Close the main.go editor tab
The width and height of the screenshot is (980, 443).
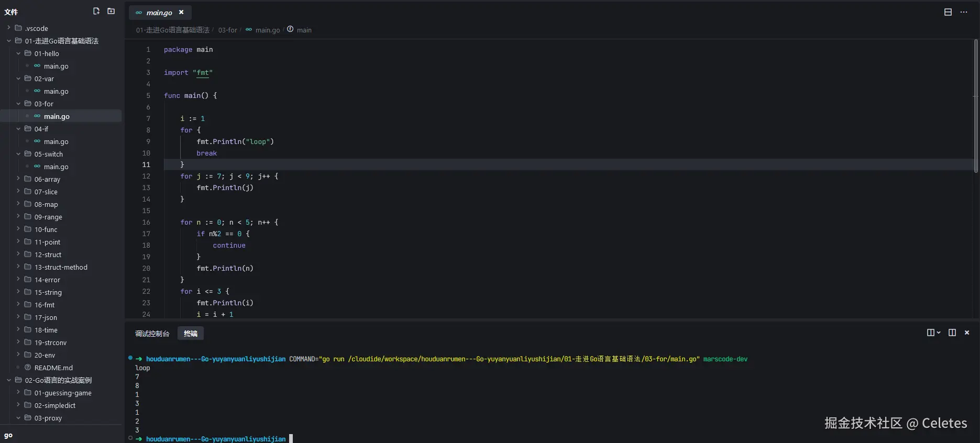pos(181,12)
